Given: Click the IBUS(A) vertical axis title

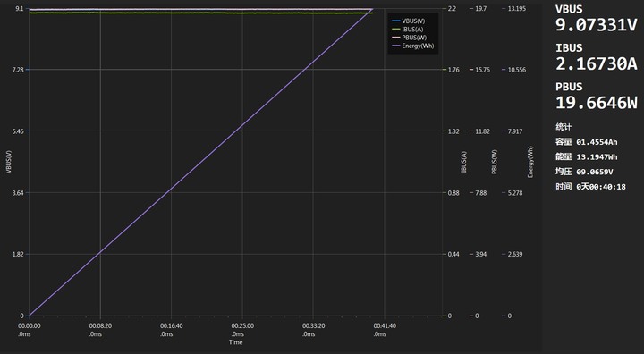Looking at the screenshot, I should 464,162.
